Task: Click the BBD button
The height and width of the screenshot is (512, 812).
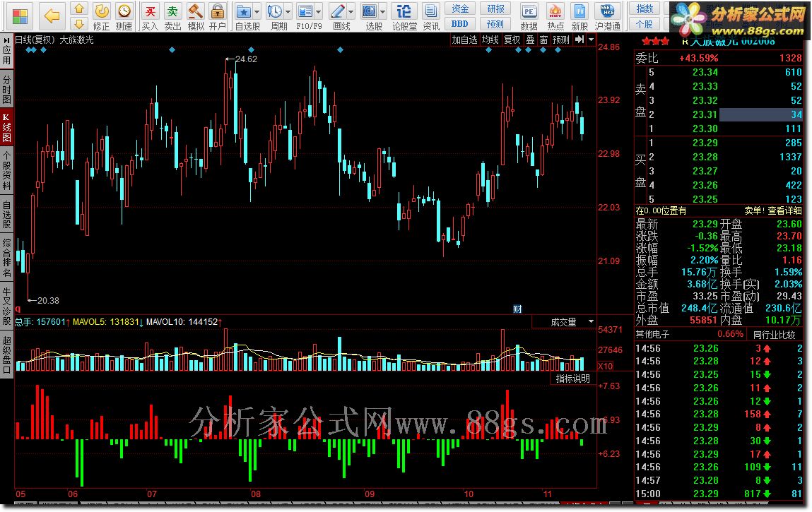Action: (460, 24)
